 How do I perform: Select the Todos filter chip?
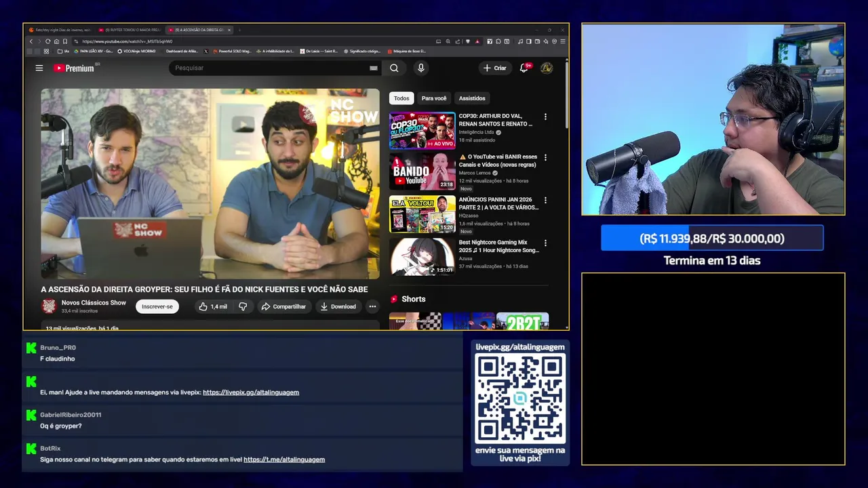click(x=401, y=98)
